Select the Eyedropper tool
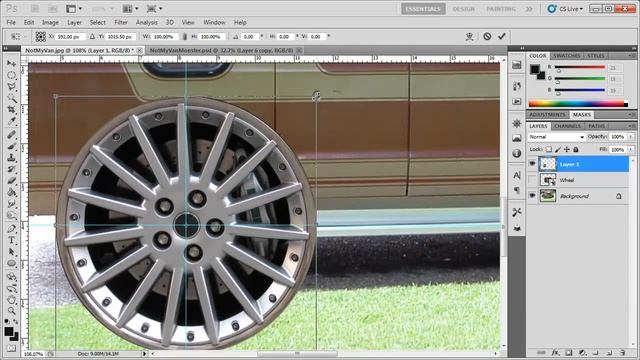640x360 pixels. coord(11,121)
